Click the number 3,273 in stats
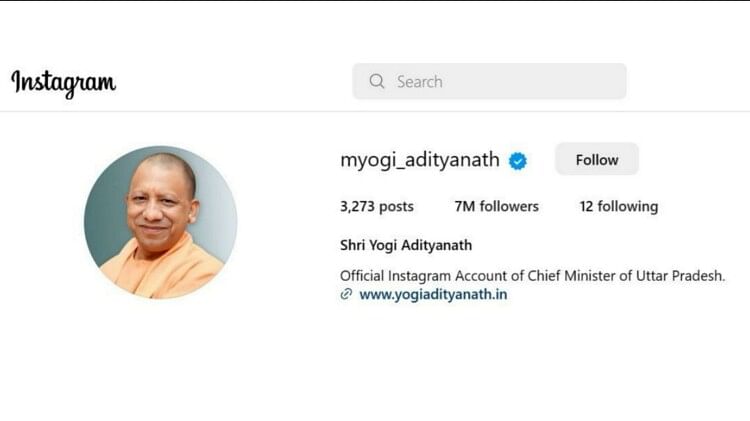This screenshot has height=421, width=750. click(x=357, y=207)
